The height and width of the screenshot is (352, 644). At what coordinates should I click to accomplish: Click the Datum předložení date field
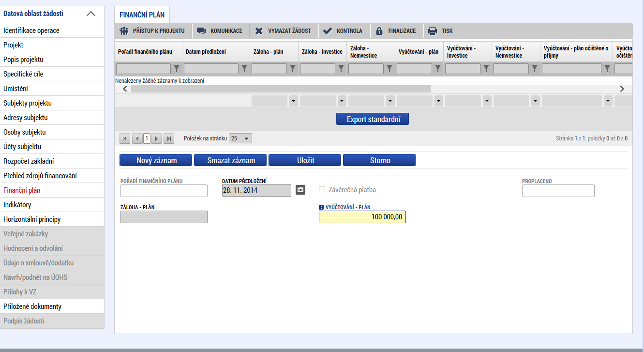coord(257,190)
